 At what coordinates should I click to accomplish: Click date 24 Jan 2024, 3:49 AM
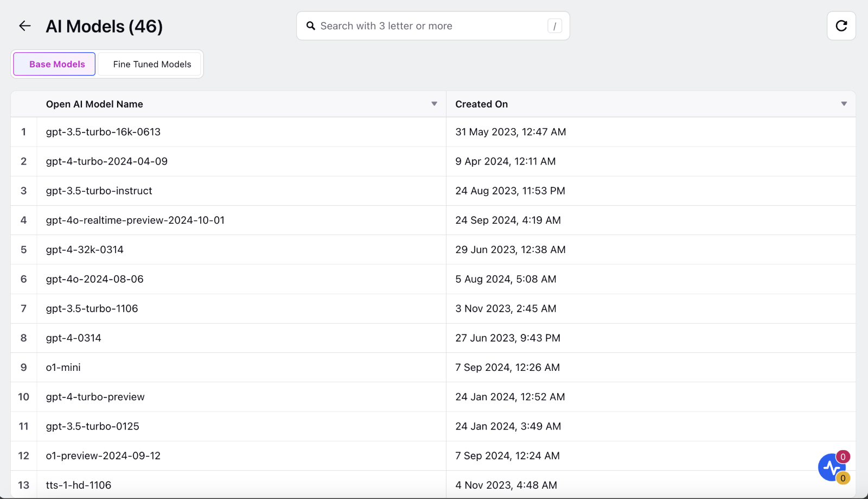pyautogui.click(x=508, y=426)
